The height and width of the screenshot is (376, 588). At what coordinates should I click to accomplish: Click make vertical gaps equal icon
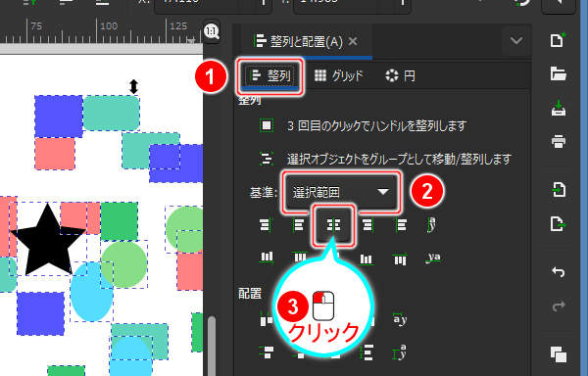click(367, 352)
